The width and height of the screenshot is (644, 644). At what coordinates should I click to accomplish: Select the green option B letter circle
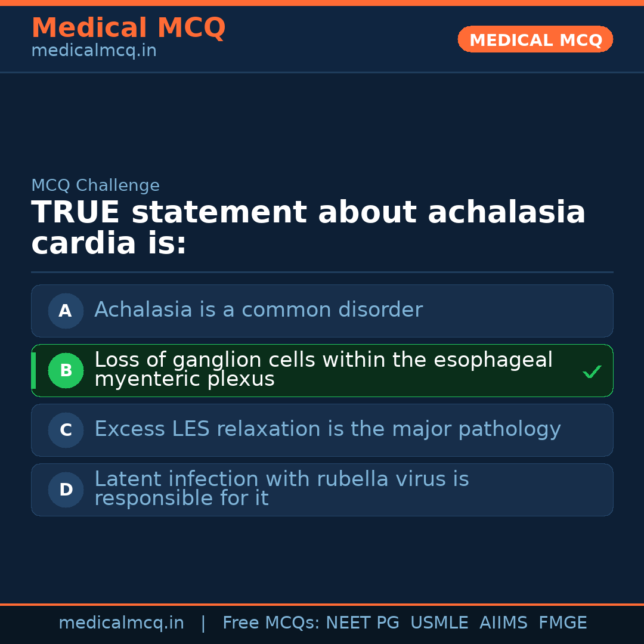(66, 370)
